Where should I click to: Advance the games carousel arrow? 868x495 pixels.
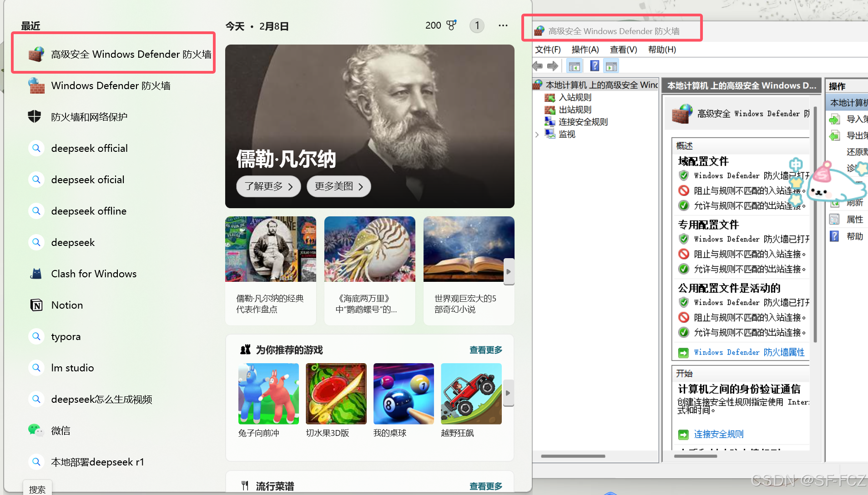(x=508, y=393)
